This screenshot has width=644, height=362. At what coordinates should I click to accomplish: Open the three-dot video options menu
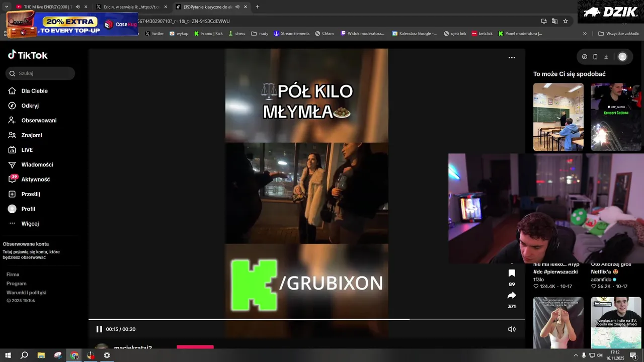pyautogui.click(x=512, y=58)
